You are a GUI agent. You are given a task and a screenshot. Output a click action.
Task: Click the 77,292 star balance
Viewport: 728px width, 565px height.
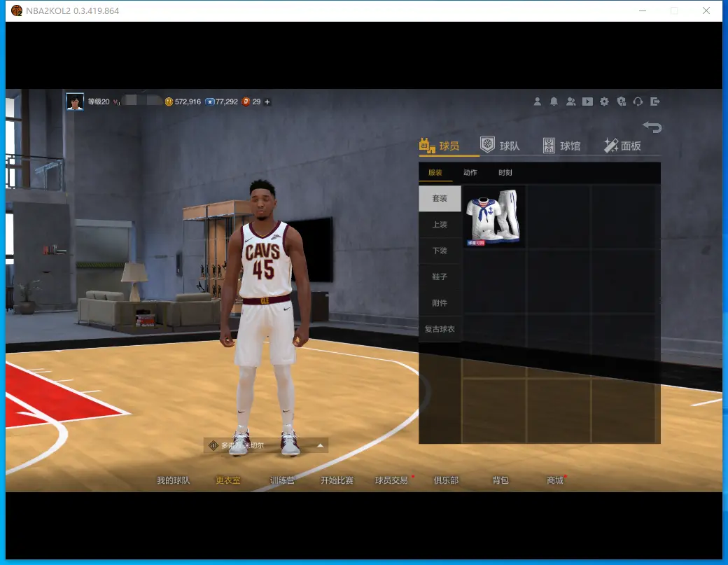click(x=227, y=102)
